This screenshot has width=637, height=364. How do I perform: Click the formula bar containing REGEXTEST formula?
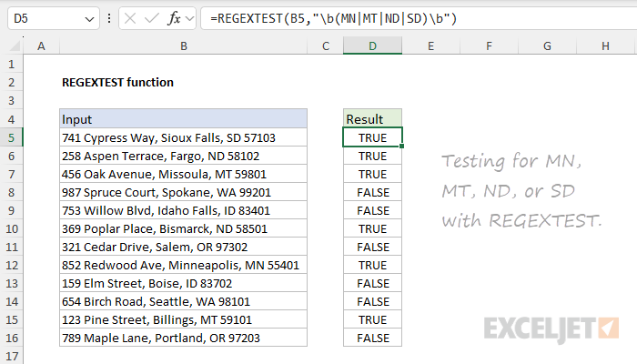pyautogui.click(x=419, y=18)
